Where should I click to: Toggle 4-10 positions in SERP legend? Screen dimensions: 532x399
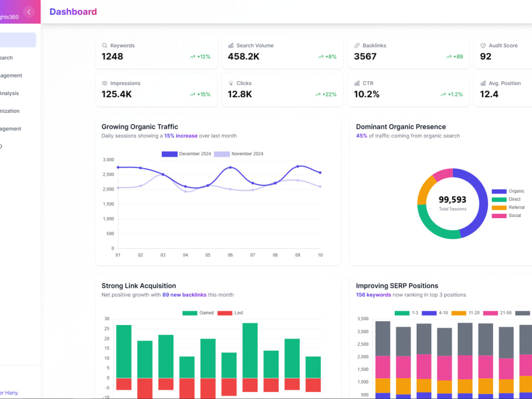[x=435, y=313]
